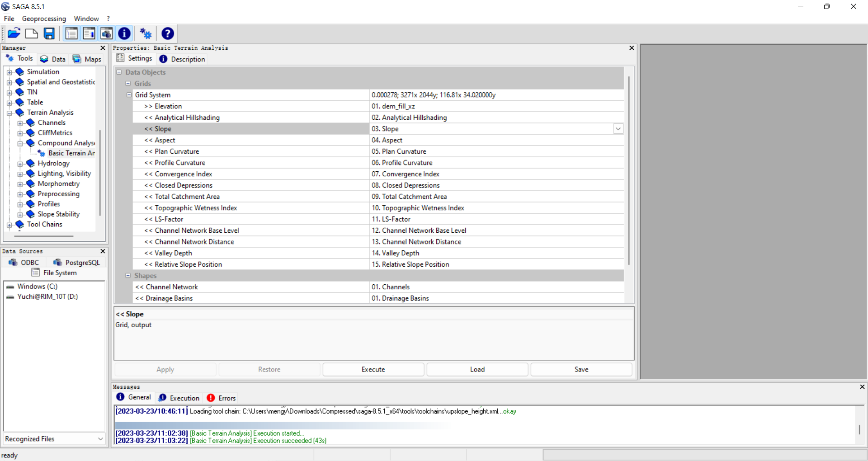This screenshot has height=461, width=868.
Task: Click the 01. dem_fill_xz value
Action: pos(393,106)
